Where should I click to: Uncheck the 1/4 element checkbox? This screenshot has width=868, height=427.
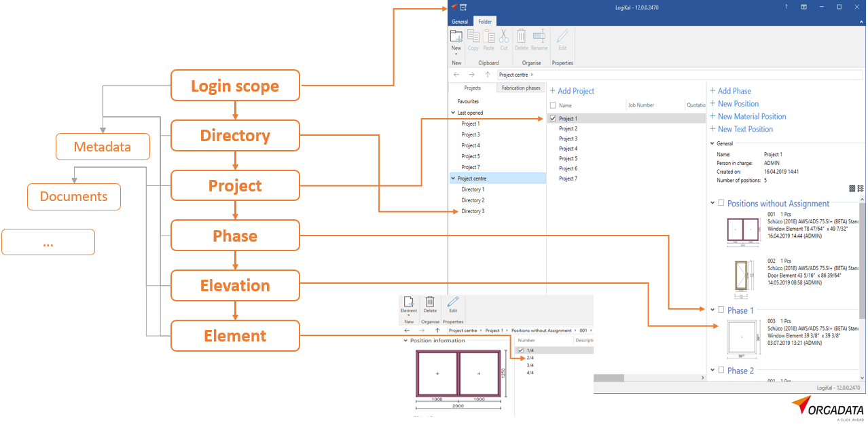[521, 350]
